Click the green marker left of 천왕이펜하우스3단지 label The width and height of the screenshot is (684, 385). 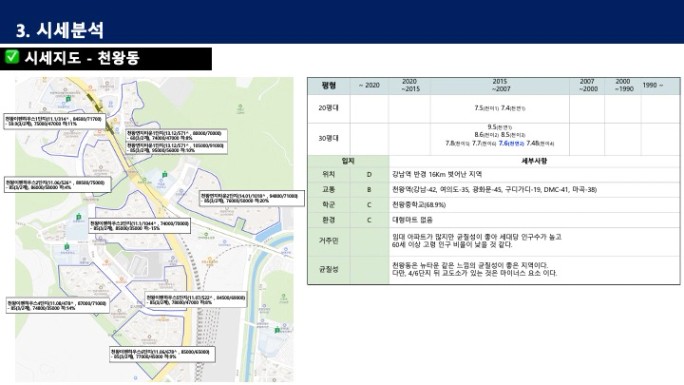click(x=79, y=217)
